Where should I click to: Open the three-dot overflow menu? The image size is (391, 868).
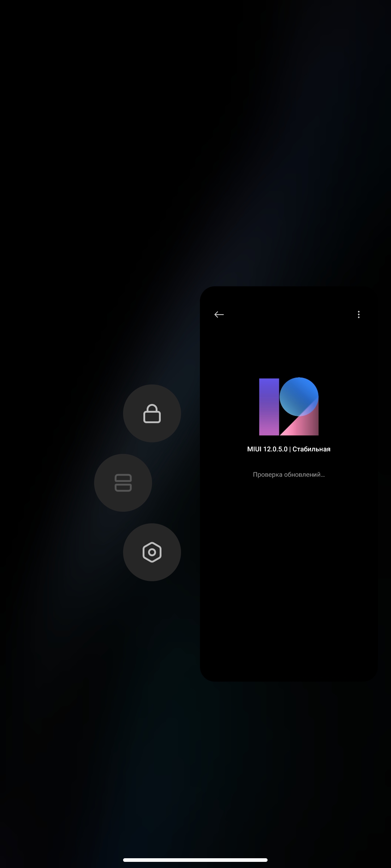click(x=359, y=315)
